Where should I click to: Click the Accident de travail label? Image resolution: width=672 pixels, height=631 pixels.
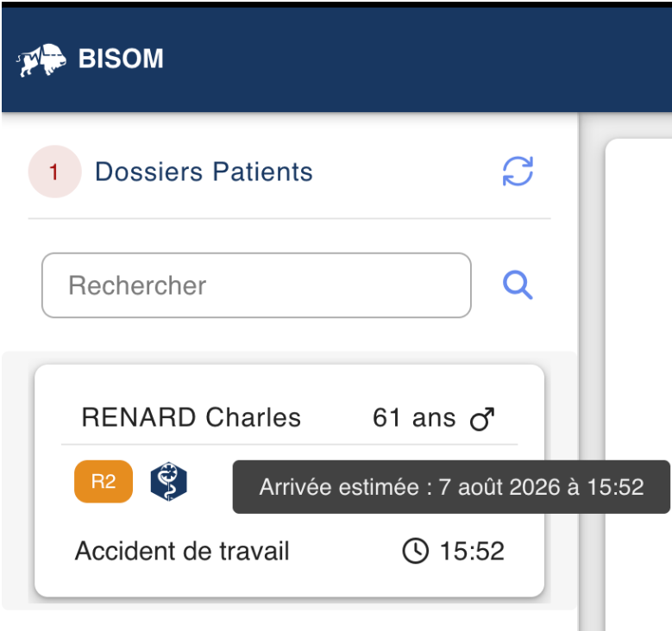coord(182,552)
